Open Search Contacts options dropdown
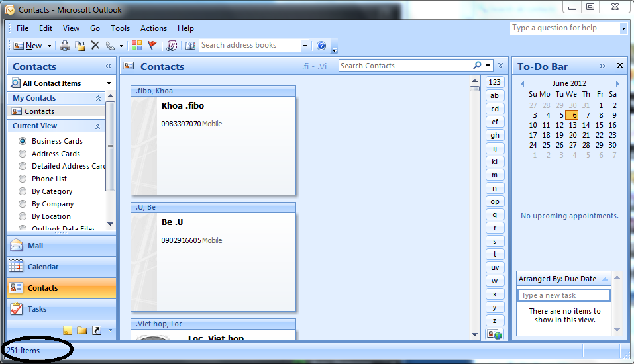Screen dimensions: 634x364 point(488,65)
